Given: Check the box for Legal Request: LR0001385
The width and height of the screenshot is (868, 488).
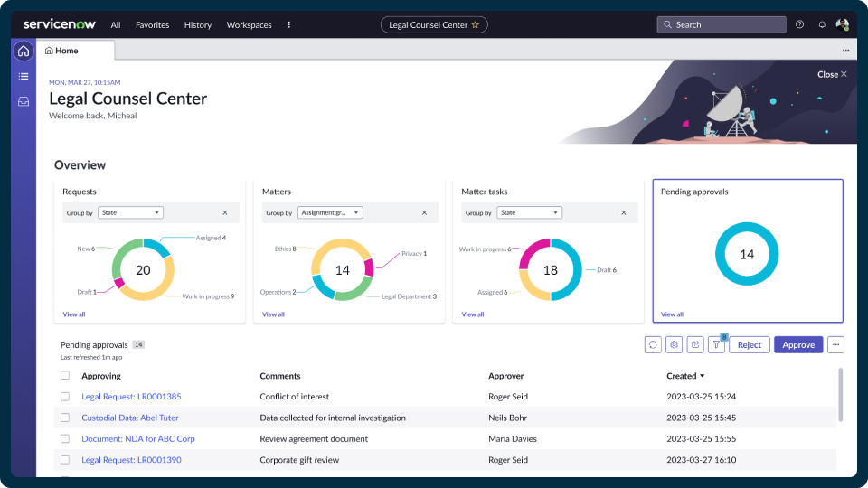Looking at the screenshot, I should pos(65,397).
